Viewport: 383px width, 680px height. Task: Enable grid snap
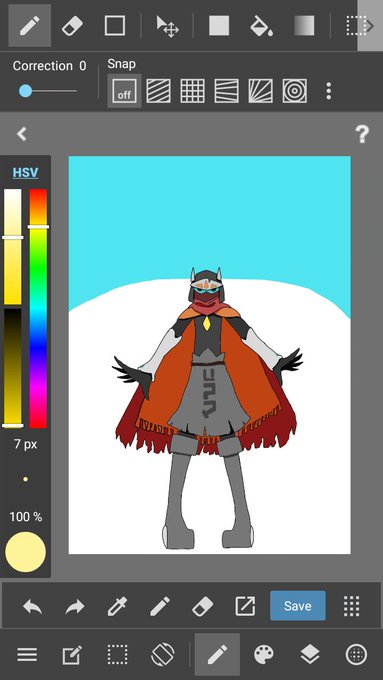click(193, 91)
